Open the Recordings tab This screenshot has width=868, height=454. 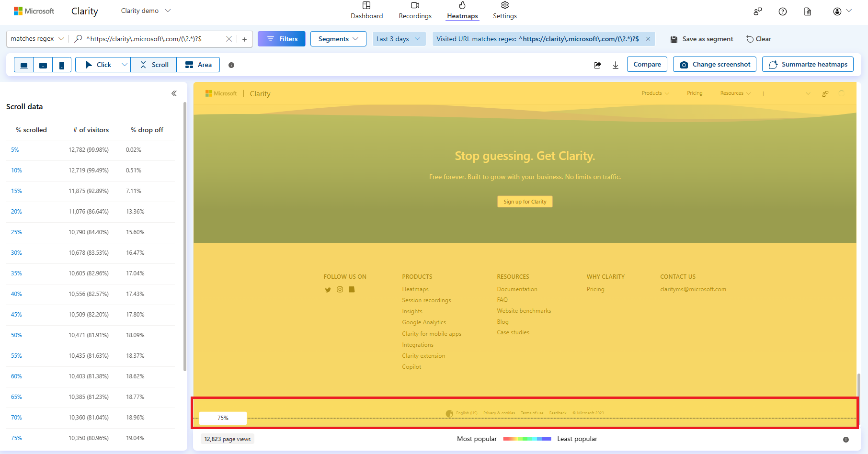415,11
